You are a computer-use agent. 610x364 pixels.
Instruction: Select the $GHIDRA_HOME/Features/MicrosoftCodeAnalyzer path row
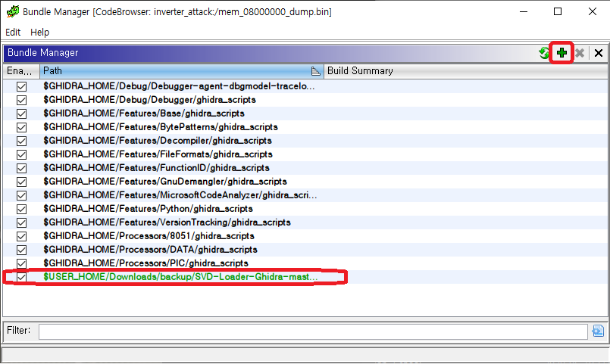[x=180, y=195]
